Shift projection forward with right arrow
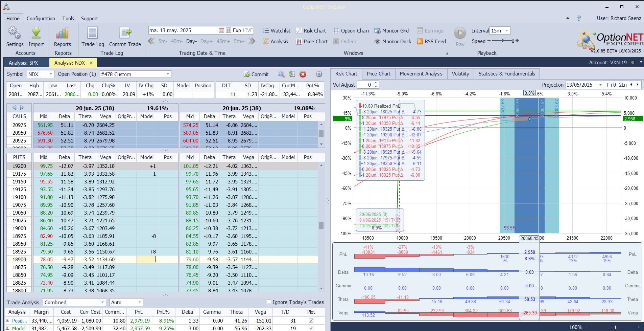 pos(638,85)
